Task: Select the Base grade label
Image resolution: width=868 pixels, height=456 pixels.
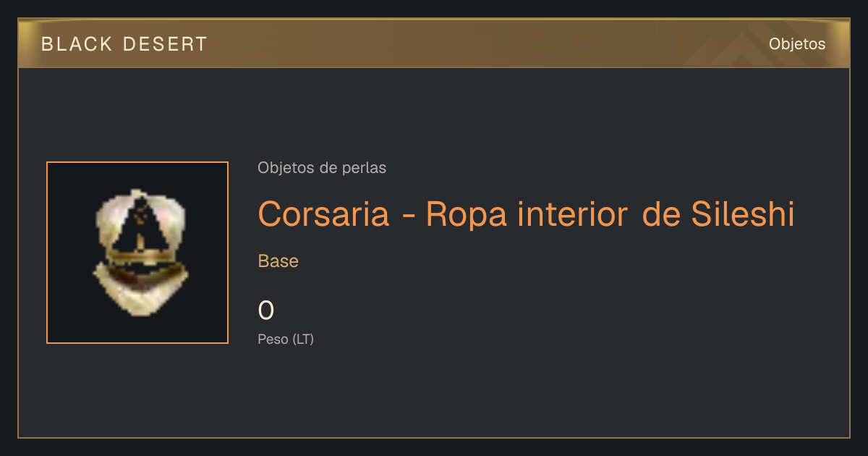Action: [x=278, y=261]
